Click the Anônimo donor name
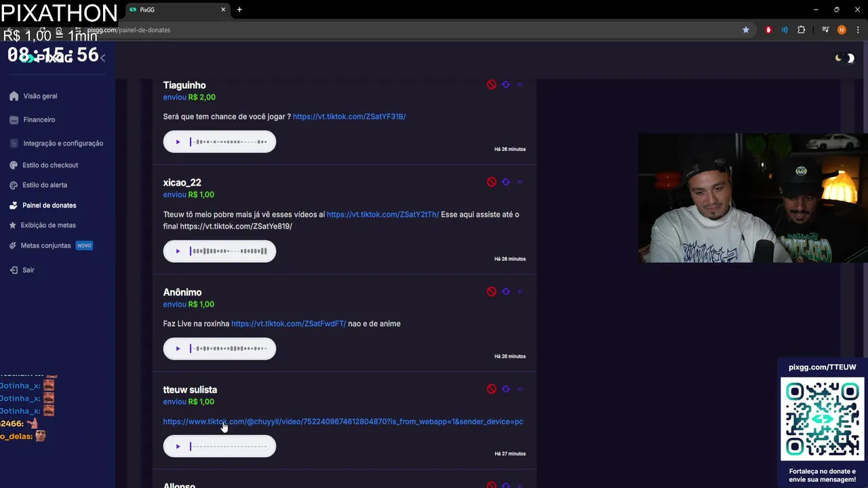Image resolution: width=868 pixels, height=488 pixels. [182, 292]
